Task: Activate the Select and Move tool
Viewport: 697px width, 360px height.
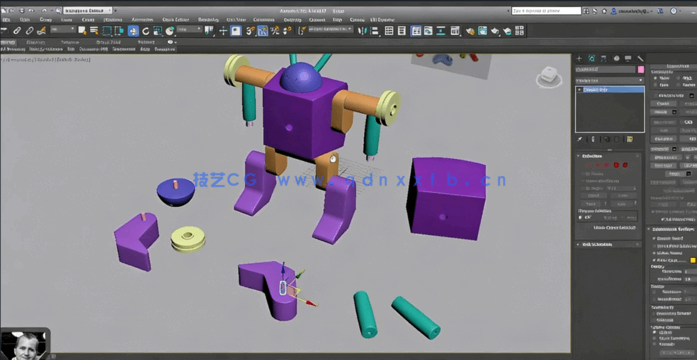Action: [133, 31]
